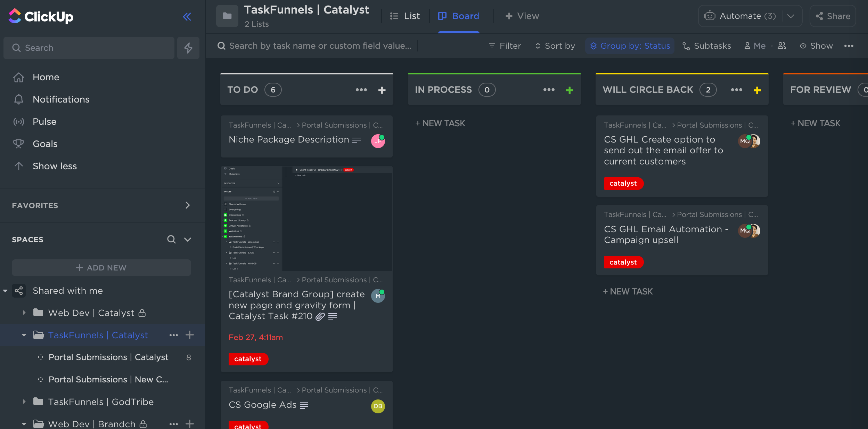Enable Me mode in the toolbar
This screenshot has height=429, width=868.
point(755,46)
